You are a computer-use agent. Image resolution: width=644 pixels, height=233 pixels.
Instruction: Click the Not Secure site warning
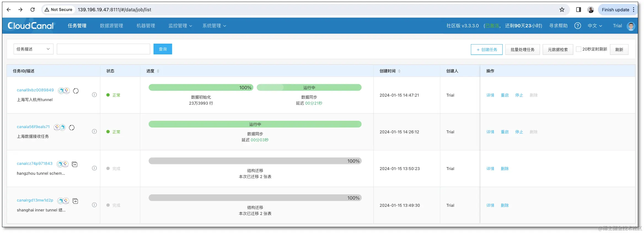(x=58, y=10)
